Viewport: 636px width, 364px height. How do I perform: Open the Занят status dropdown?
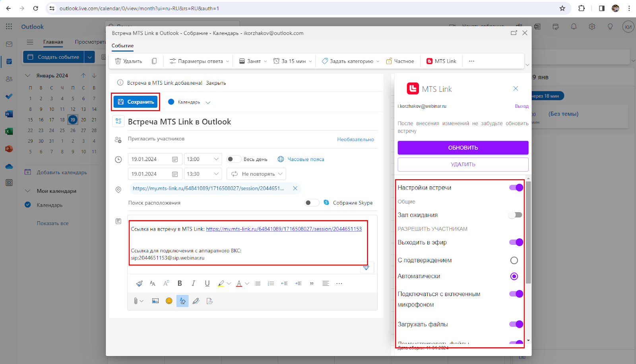(253, 61)
